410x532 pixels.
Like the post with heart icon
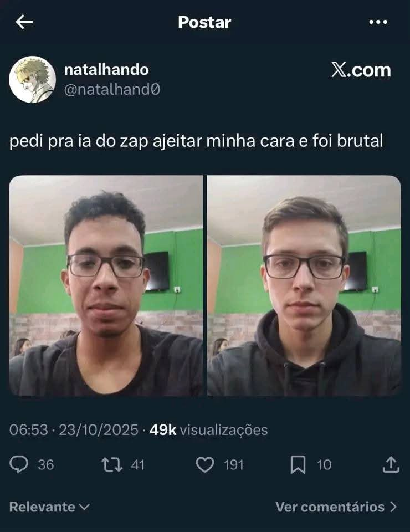click(205, 465)
